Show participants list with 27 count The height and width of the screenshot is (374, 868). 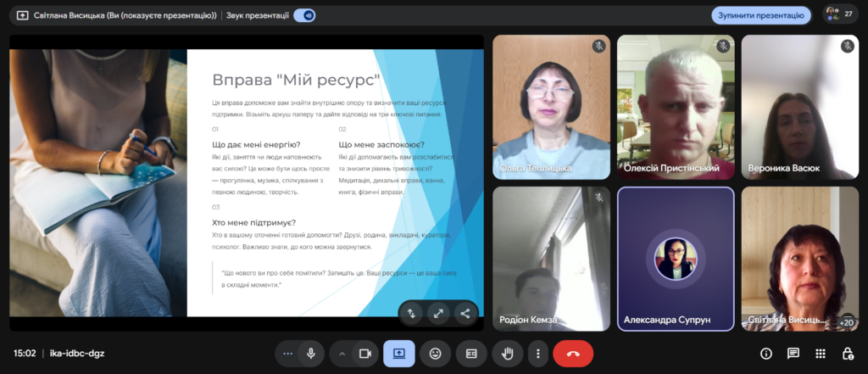pos(839,14)
